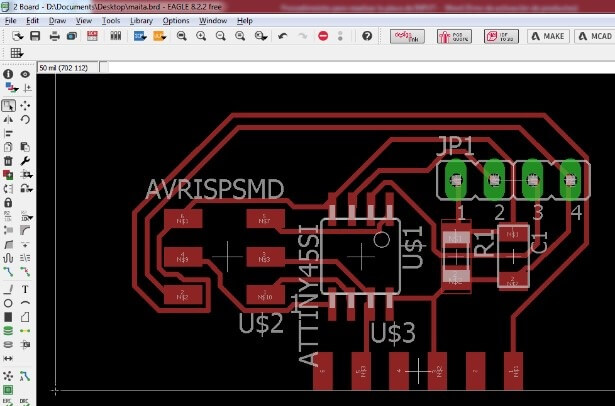Select the Move tool
Screen dimensions: 615x406
25,106
